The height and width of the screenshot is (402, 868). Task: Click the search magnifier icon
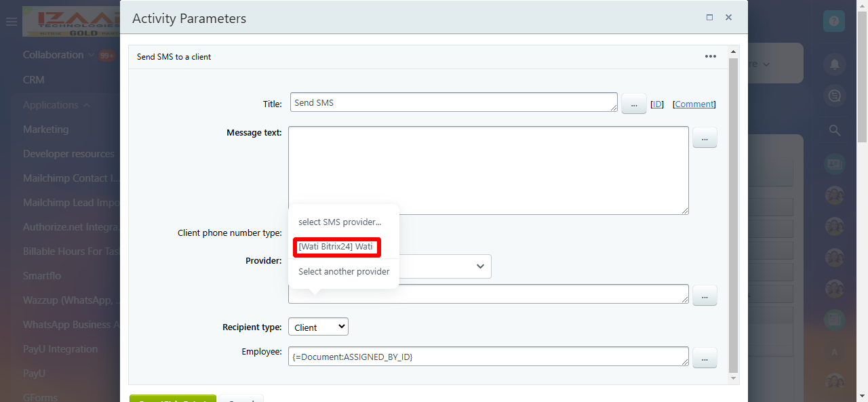(834, 130)
